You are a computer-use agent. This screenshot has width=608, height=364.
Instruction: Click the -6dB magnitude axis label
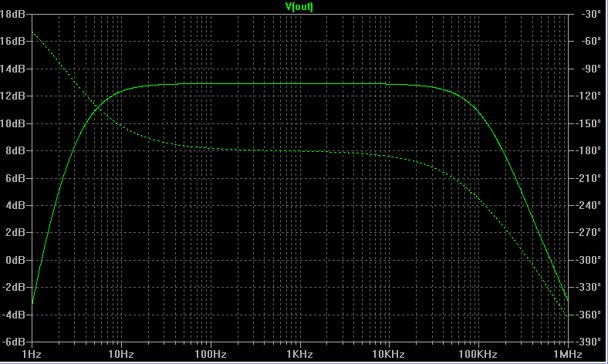coord(14,342)
